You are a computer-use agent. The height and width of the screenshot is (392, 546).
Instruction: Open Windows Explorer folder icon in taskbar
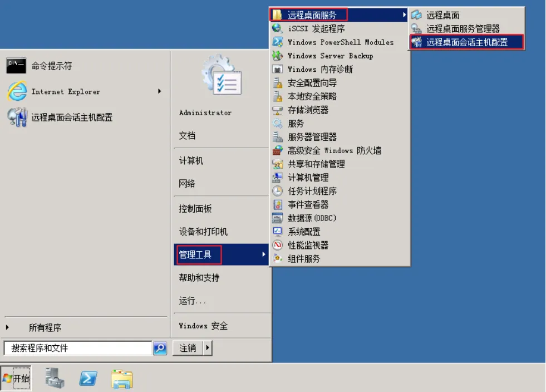pos(121,379)
